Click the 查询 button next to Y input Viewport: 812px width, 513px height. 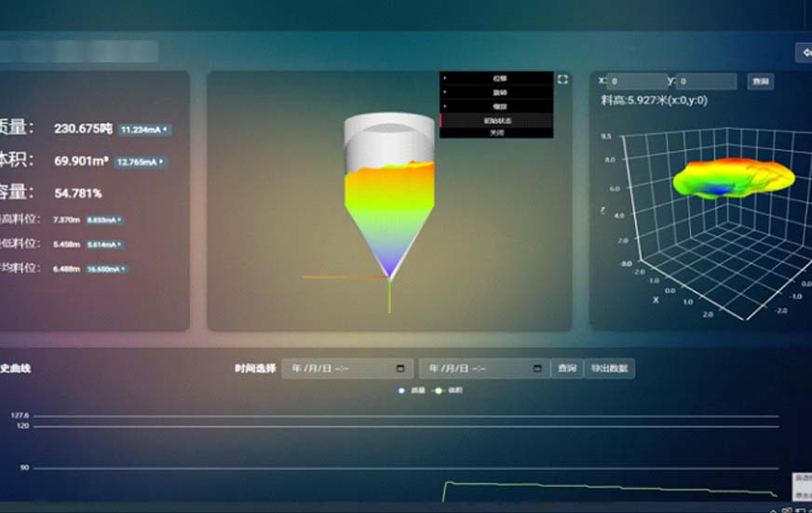click(x=761, y=82)
